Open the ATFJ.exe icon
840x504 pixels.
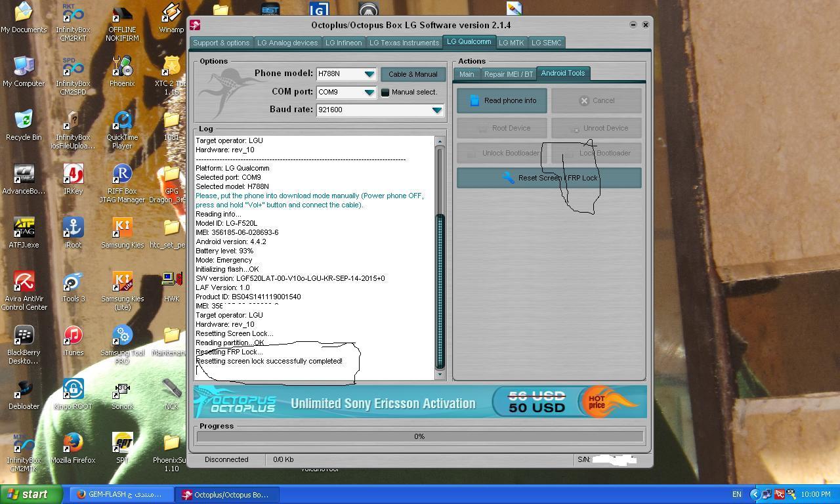[x=24, y=233]
